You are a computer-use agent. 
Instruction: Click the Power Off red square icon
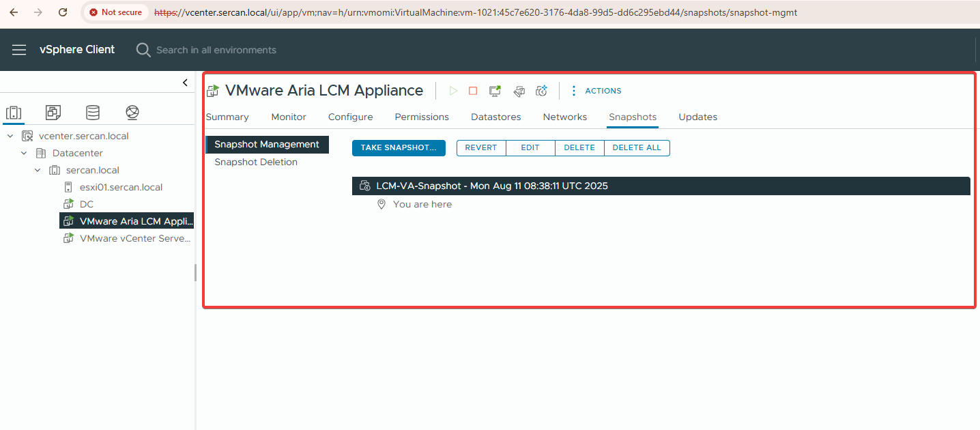pyautogui.click(x=473, y=91)
